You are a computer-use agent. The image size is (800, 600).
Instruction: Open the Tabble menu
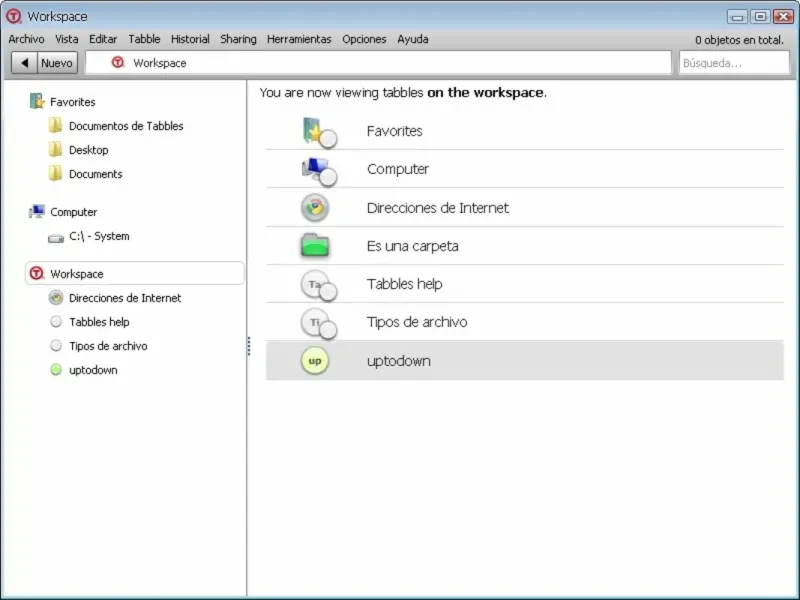(144, 39)
